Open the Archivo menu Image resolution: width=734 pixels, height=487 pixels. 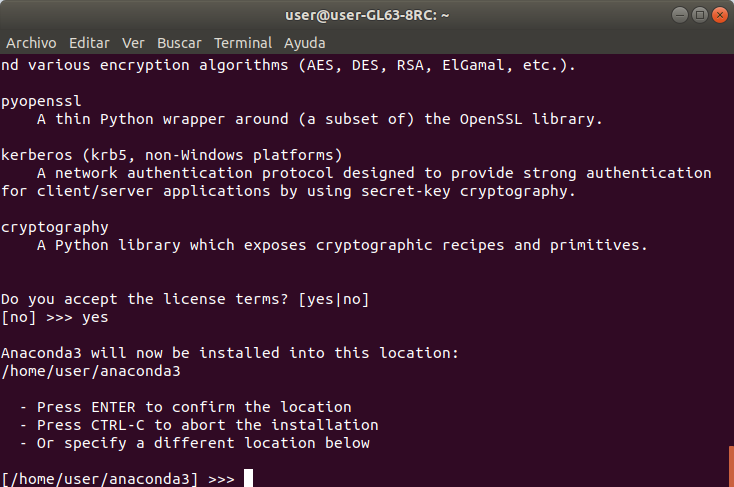(x=31, y=43)
